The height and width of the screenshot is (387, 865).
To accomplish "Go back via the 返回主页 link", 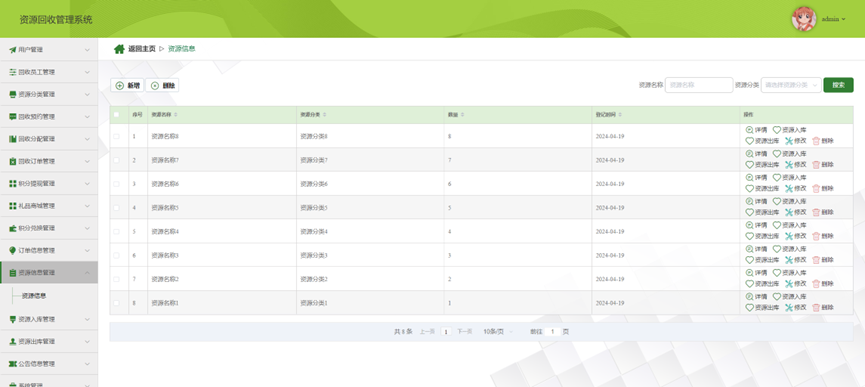I will (142, 49).
